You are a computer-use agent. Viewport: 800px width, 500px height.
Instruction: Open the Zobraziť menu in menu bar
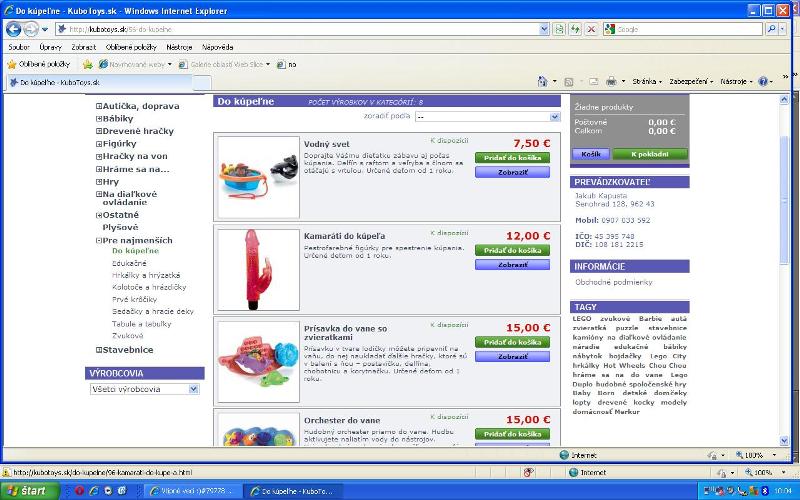(x=84, y=47)
